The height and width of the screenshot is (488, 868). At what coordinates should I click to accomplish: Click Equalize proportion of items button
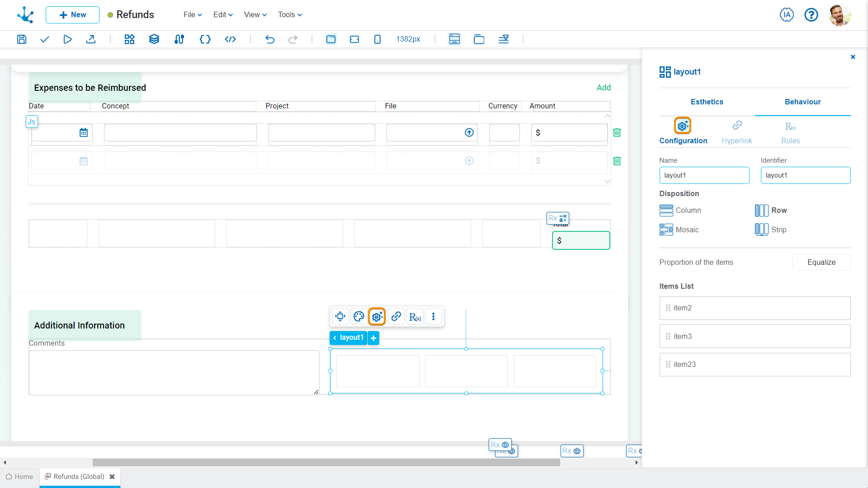point(821,262)
